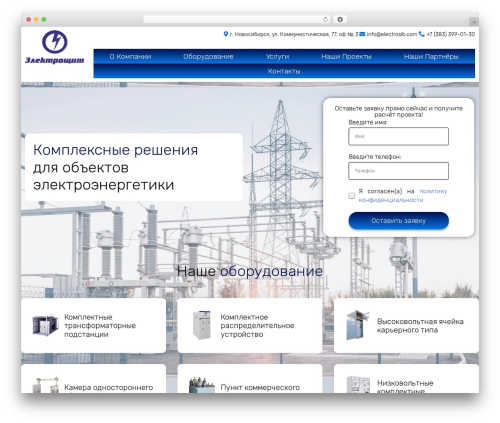This screenshot has height=423, width=500.
Task: Click the location pin icon
Action: point(226,34)
